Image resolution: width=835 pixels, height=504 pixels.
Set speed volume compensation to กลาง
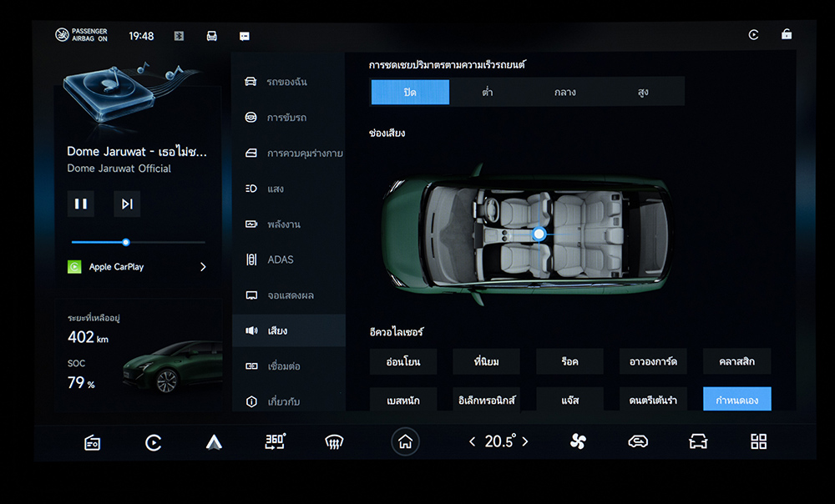[x=565, y=92]
